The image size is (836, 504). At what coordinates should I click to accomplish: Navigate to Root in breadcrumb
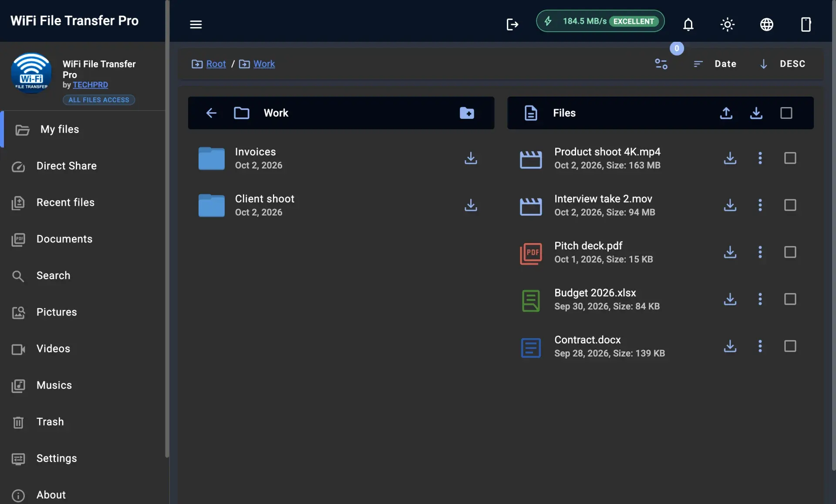click(216, 64)
